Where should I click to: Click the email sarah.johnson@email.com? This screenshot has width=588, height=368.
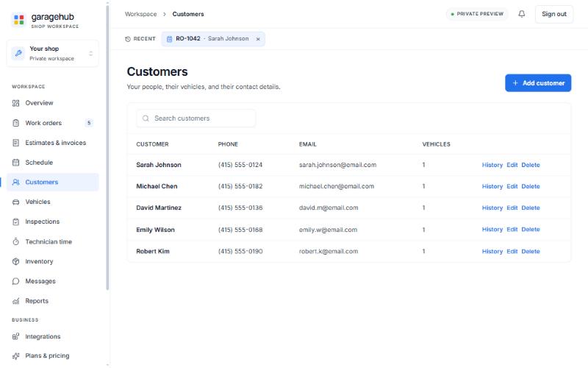(337, 165)
